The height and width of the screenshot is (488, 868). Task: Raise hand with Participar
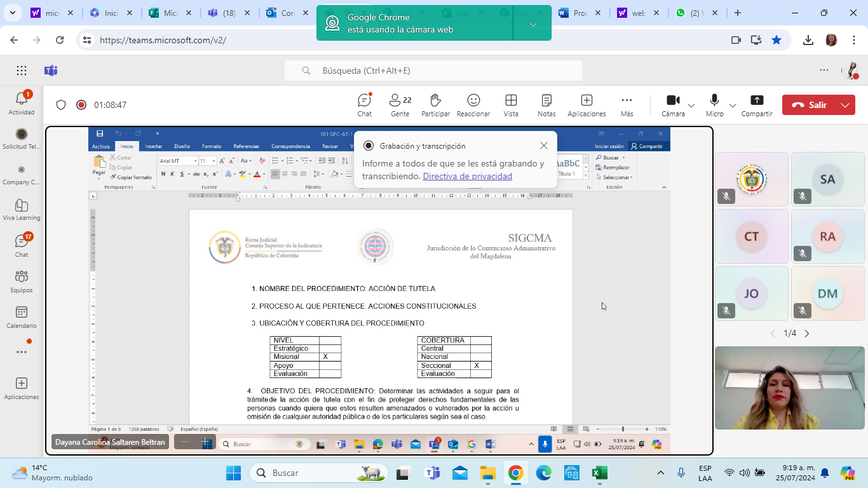tap(435, 105)
